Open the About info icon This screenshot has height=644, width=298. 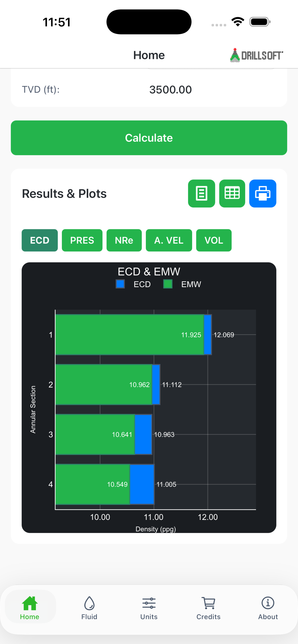[x=268, y=603]
